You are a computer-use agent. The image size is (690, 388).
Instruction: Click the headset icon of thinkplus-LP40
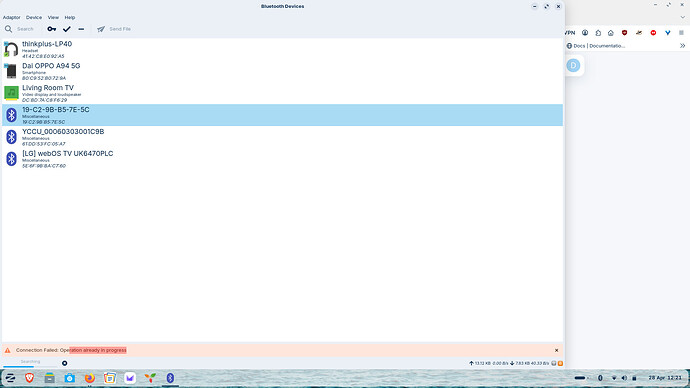point(11,49)
